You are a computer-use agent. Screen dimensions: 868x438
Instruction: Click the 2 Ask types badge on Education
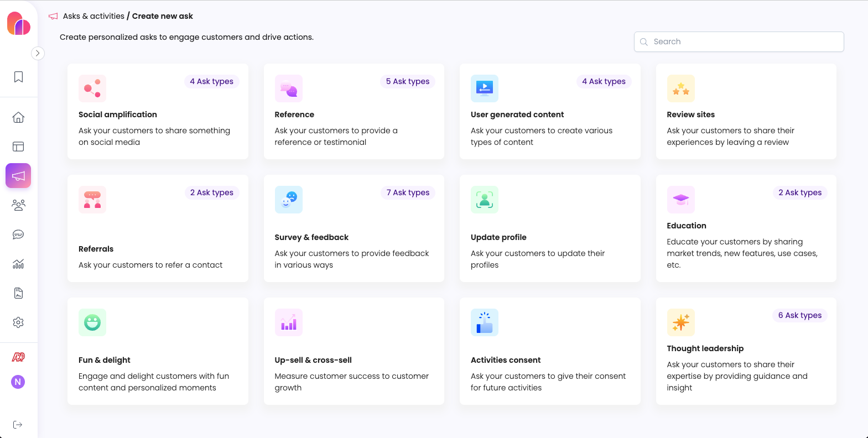(x=800, y=192)
